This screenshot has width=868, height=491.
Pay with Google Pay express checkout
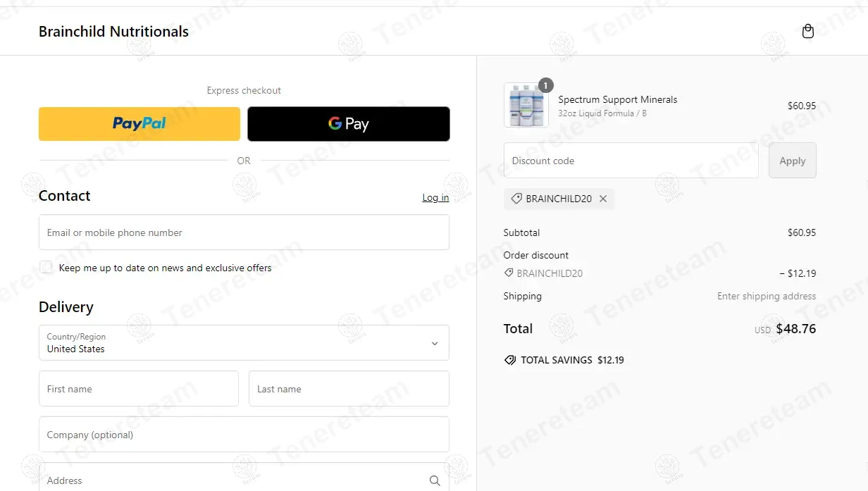(349, 124)
